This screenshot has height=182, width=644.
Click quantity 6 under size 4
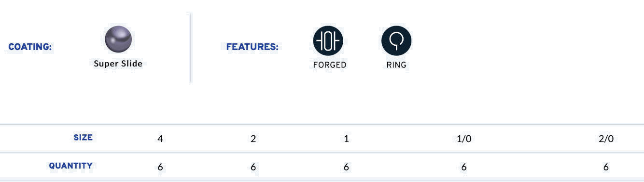[x=160, y=167]
